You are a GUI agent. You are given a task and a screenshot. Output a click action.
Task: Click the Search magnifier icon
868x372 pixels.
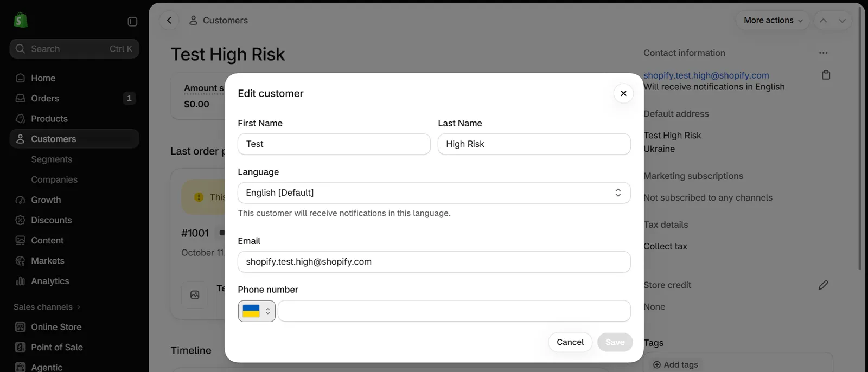20,49
